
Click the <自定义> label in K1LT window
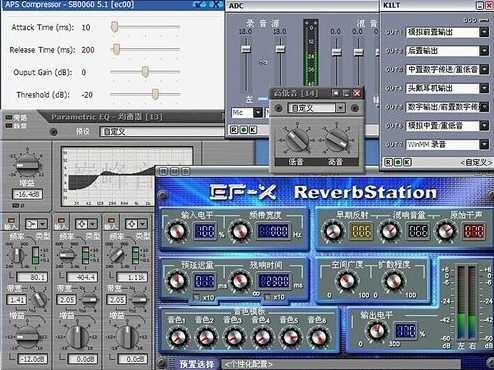click(476, 162)
